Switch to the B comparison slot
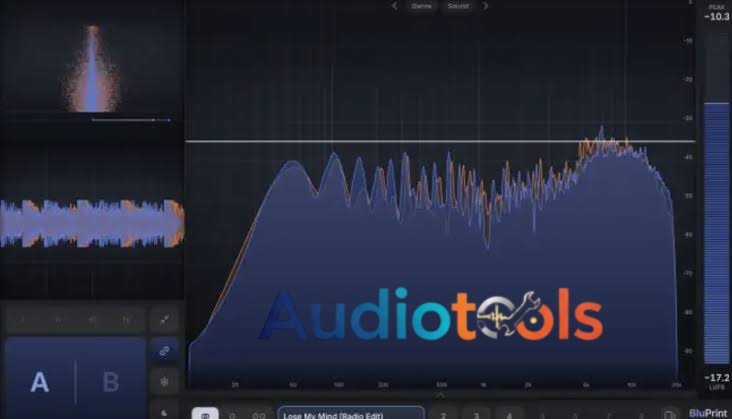The image size is (732, 419). point(111,382)
